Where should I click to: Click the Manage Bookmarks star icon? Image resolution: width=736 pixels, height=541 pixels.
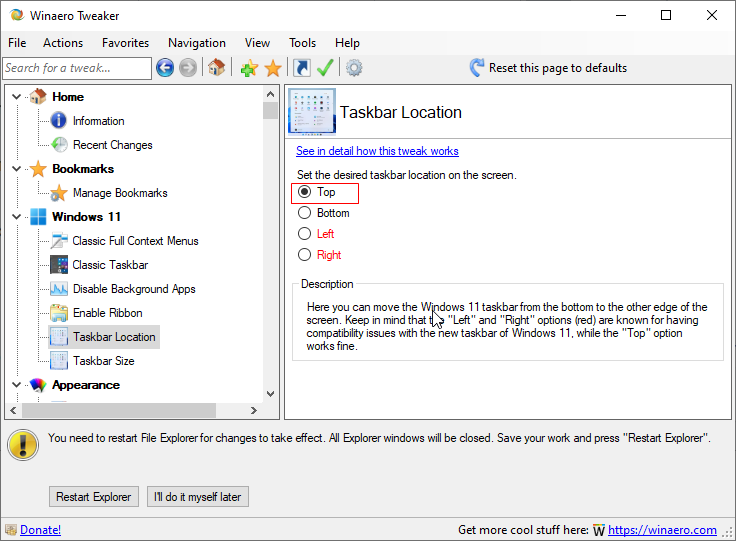tap(59, 193)
